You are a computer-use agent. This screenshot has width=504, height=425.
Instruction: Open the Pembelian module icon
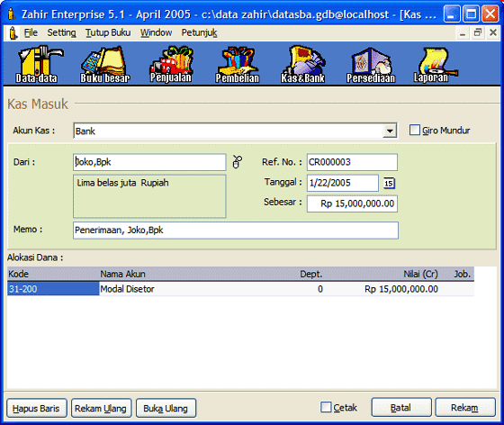(x=238, y=65)
